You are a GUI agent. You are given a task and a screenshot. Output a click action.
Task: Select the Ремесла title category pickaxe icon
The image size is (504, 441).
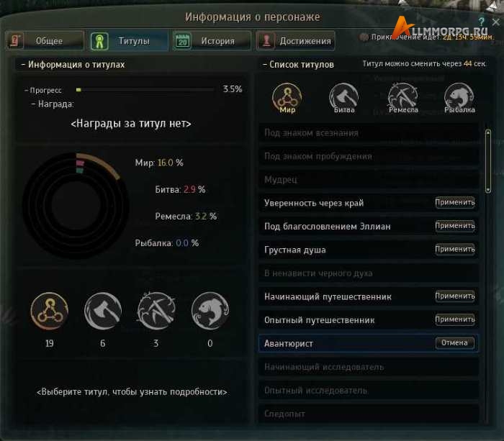(402, 96)
